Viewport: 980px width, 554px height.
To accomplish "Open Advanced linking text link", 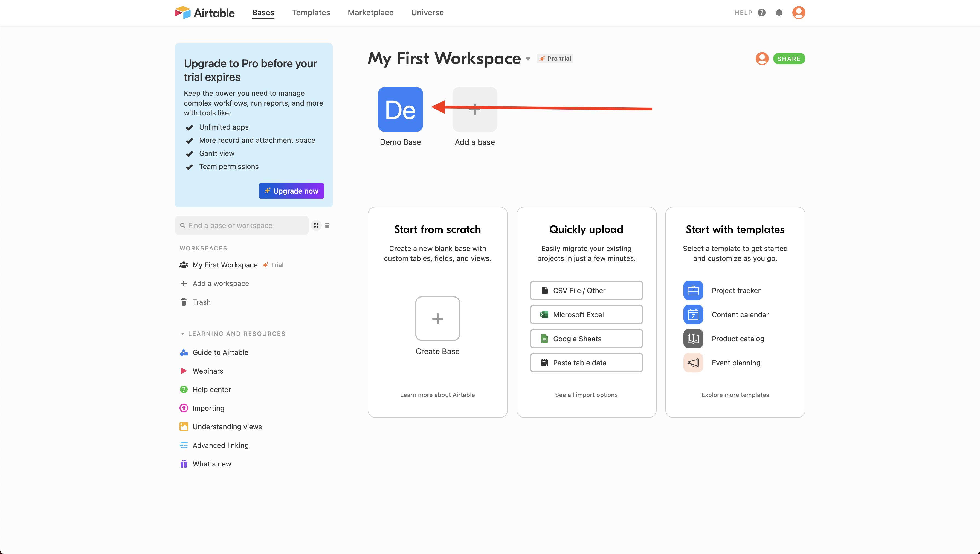I will click(x=220, y=445).
